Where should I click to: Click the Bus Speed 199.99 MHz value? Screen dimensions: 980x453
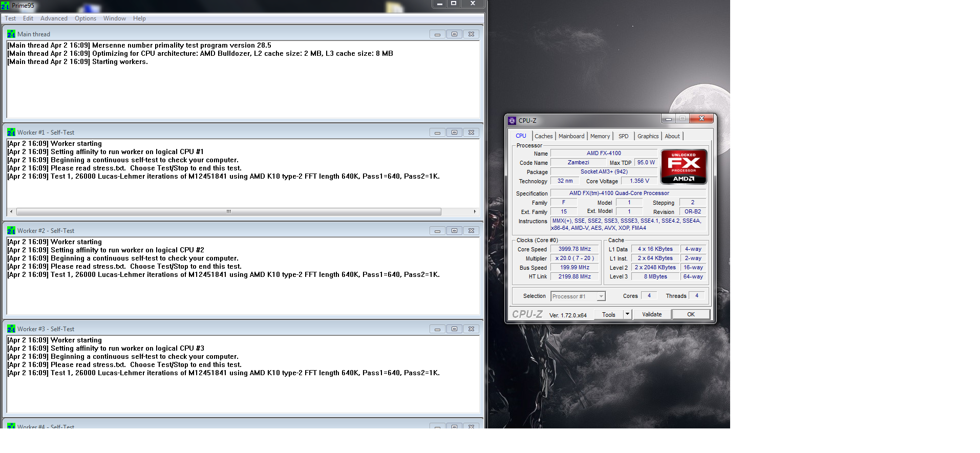click(x=574, y=267)
